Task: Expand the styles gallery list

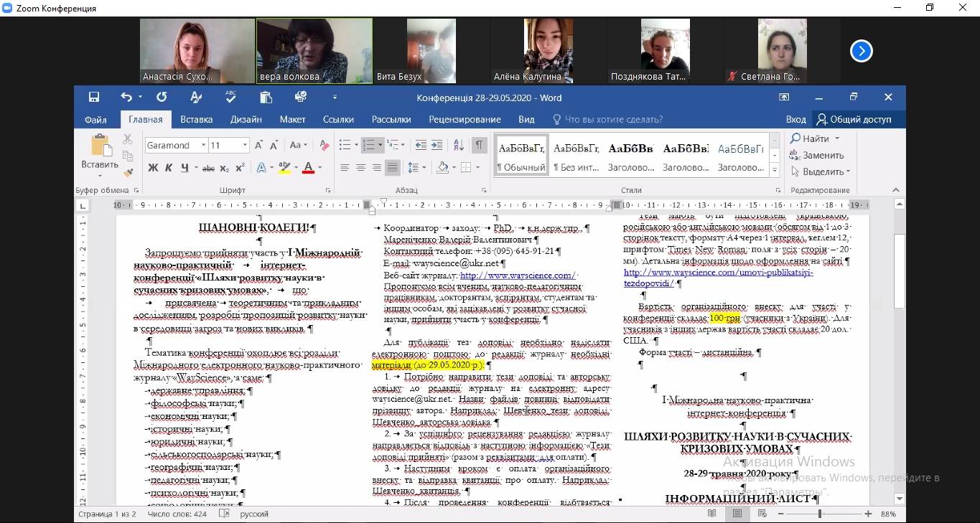Action: (774, 171)
